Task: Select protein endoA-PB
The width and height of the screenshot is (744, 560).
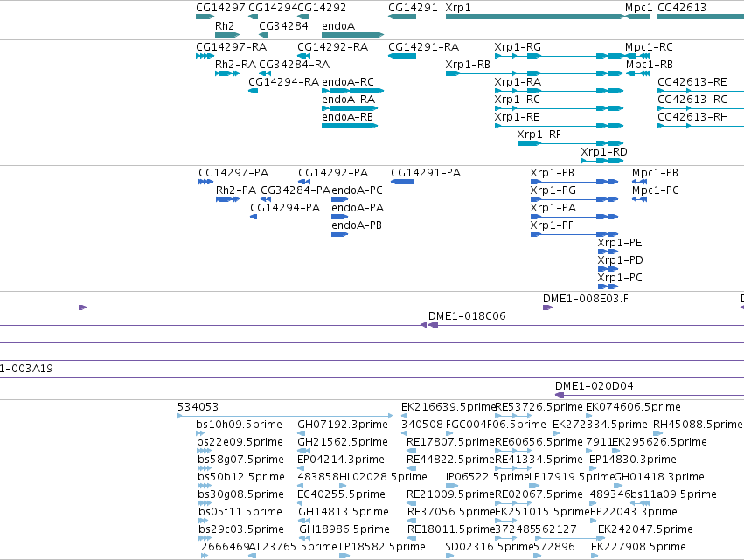Action: [x=357, y=225]
